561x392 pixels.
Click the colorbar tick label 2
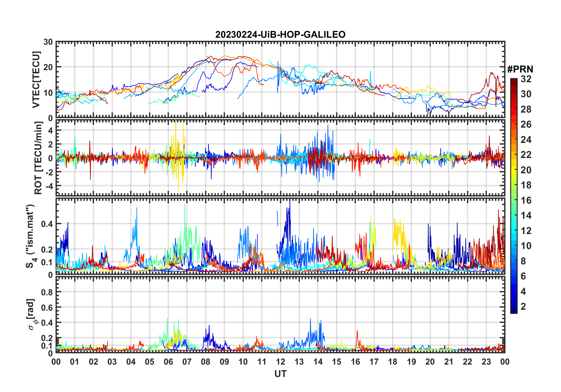523,307
